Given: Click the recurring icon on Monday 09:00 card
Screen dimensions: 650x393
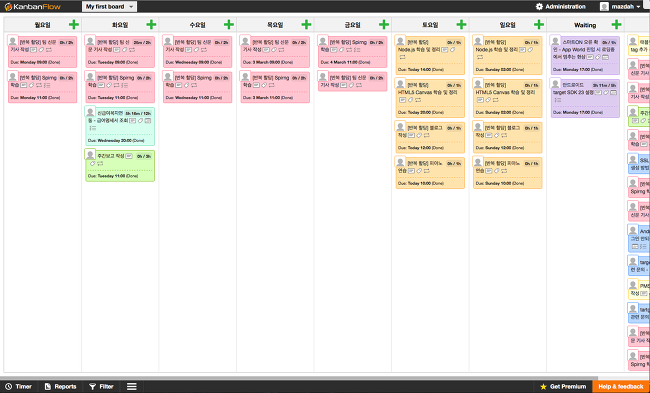Looking at the screenshot, I should point(49,50).
